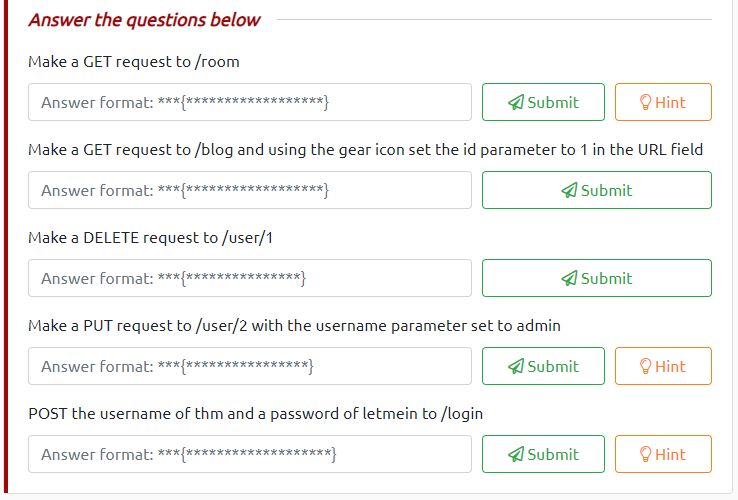
Task: Focus the answer field for DELETE /user/1
Action: point(250,278)
